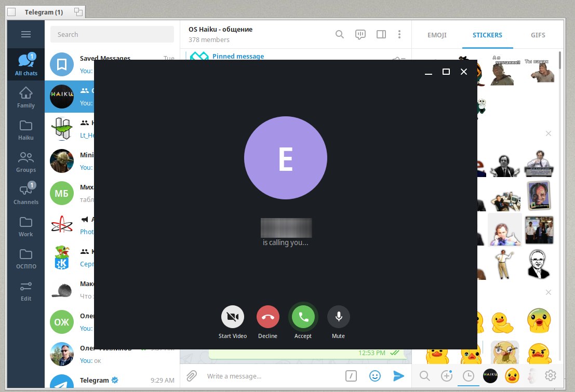Viewport: 575px width, 392px height.
Task: Search stickers with magnifier icon
Action: click(x=425, y=376)
